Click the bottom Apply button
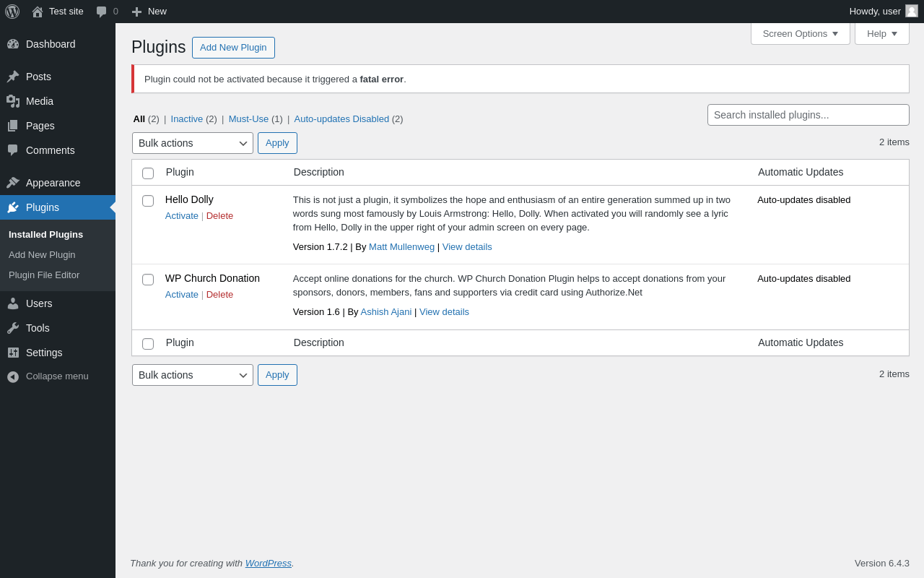The height and width of the screenshot is (578, 924). [277, 375]
